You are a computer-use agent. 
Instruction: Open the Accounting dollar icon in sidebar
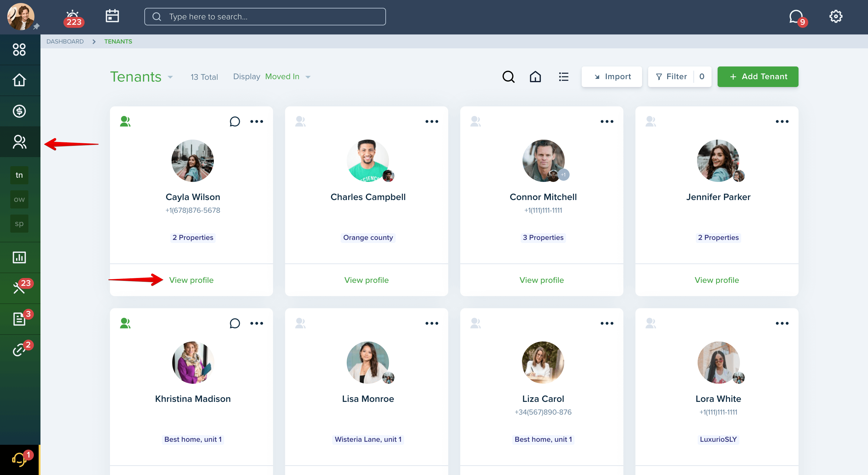tap(19, 111)
